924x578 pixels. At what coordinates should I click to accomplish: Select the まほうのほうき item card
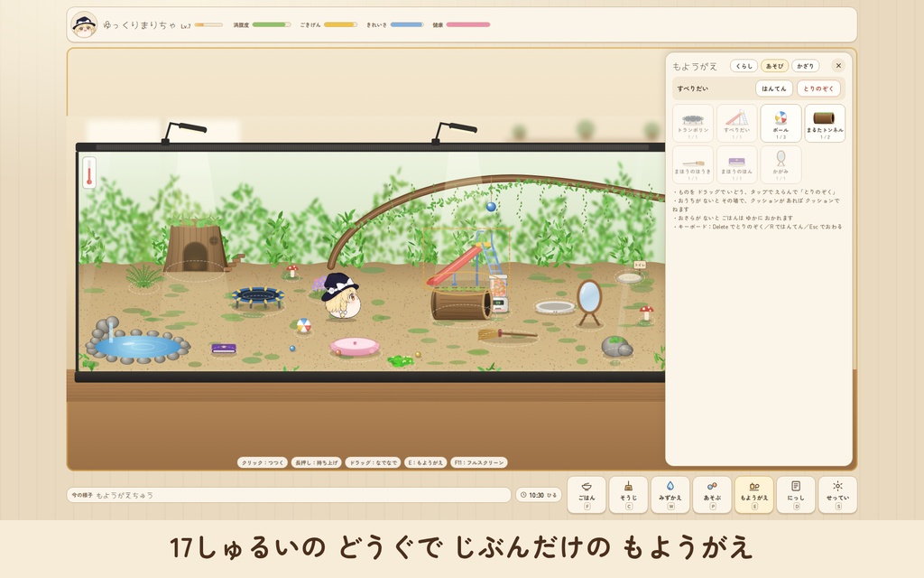pos(693,164)
